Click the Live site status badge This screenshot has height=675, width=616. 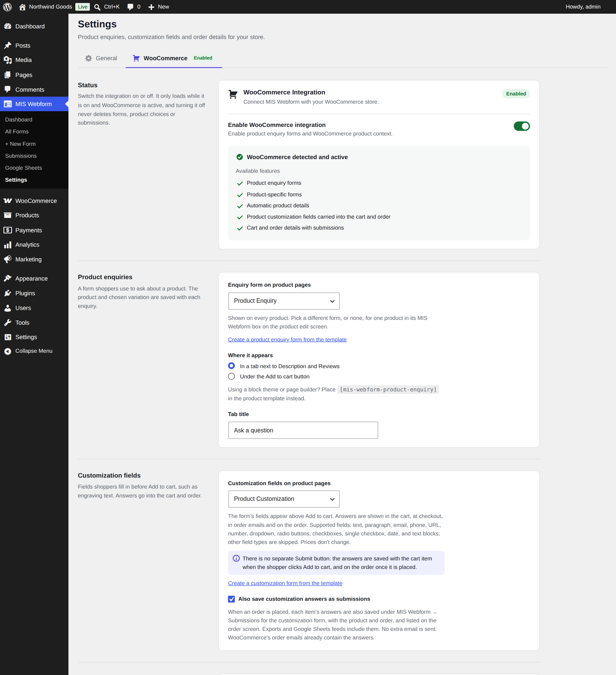(x=82, y=7)
